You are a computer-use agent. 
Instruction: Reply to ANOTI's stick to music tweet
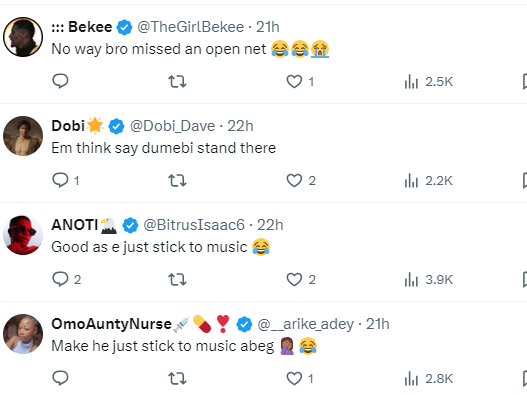tap(67, 279)
